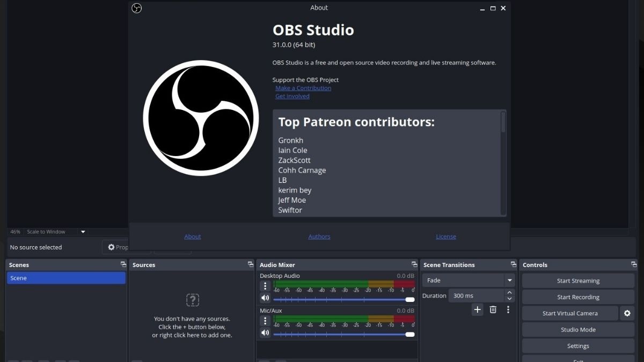Screen dimensions: 644x362
Task: Increase transition duration with up arrow
Action: click(x=509, y=292)
